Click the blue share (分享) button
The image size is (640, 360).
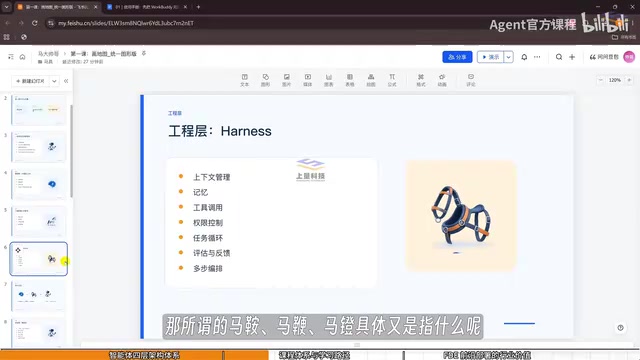tap(457, 57)
